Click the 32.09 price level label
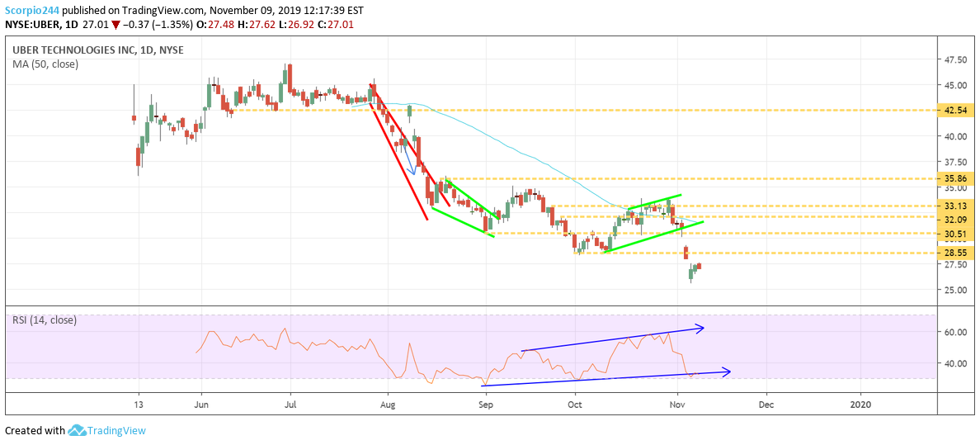This screenshot has width=980, height=445. pyautogui.click(x=956, y=220)
